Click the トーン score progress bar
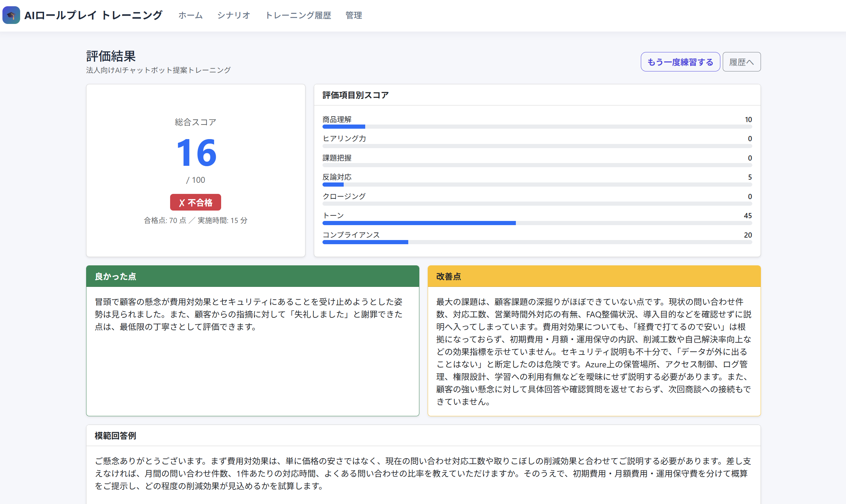Image resolution: width=846 pixels, height=504 pixels. 537,223
